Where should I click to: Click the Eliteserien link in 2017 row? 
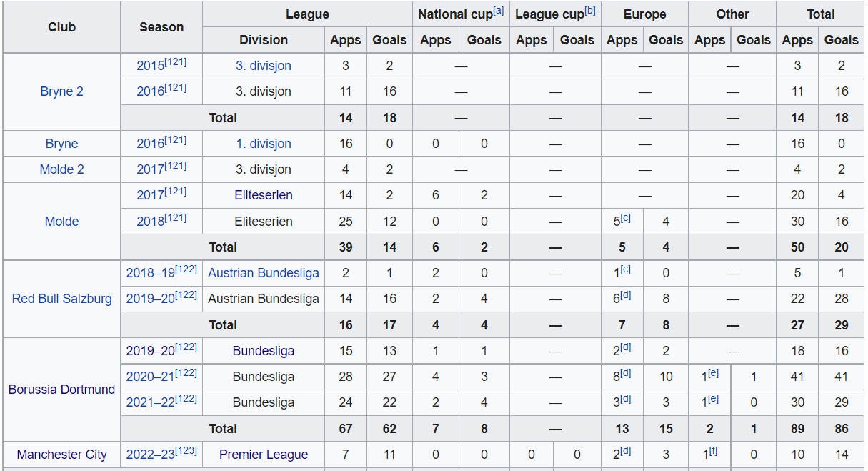click(x=264, y=195)
